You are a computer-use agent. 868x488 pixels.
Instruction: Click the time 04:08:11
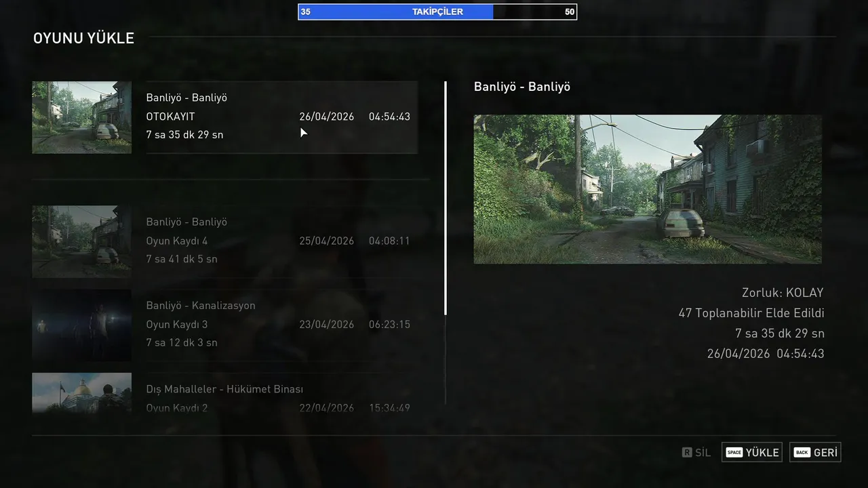[389, 241]
